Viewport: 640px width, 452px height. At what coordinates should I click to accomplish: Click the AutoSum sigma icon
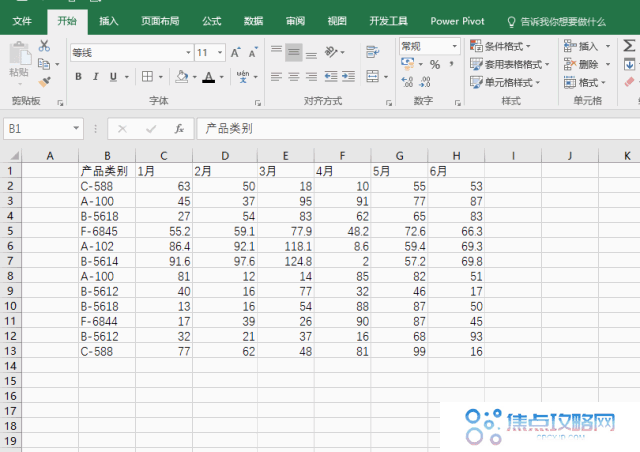[x=628, y=46]
